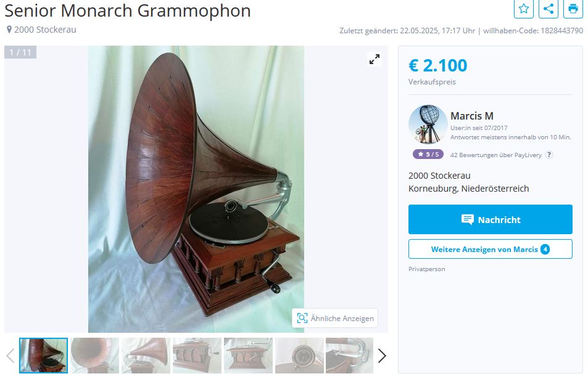Open seller Marcis M's profile picture
Image resolution: width=588 pixels, height=379 pixels.
428,124
